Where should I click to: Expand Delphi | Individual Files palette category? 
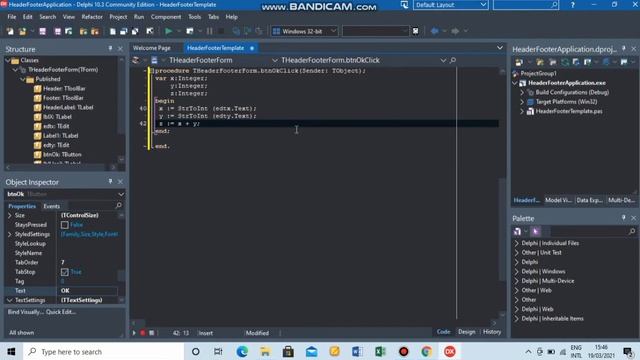[x=517, y=243]
